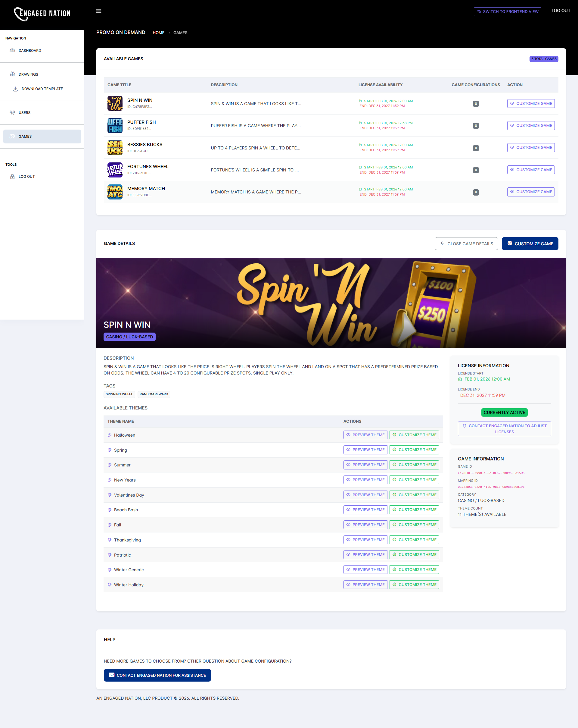Open the hamburger navigation menu
The height and width of the screenshot is (728, 578).
pyautogui.click(x=98, y=11)
